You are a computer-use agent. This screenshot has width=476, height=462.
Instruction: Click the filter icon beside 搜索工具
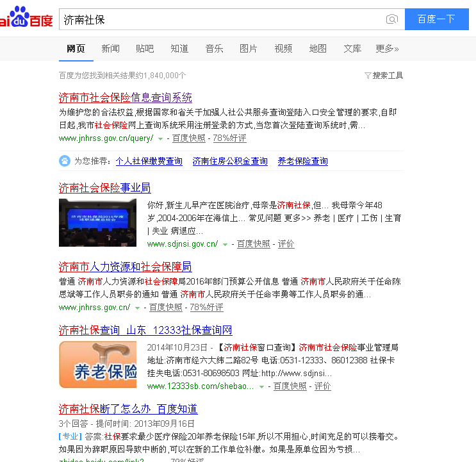point(368,75)
